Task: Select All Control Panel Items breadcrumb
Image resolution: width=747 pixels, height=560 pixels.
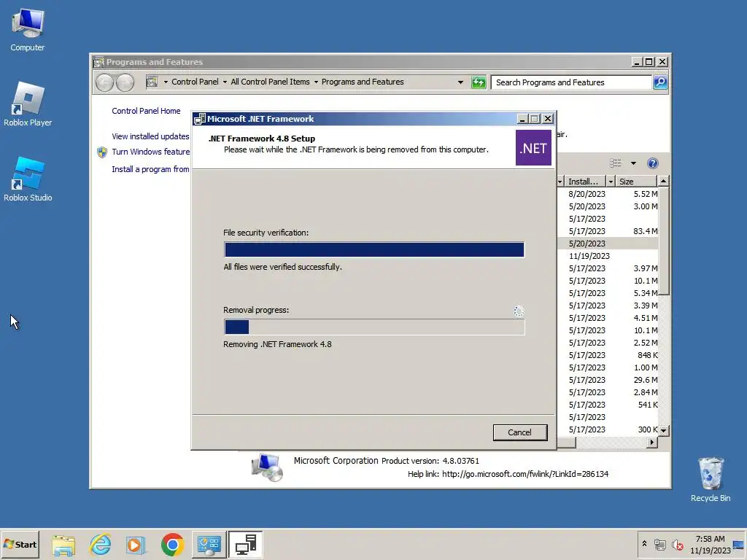Action: [270, 82]
